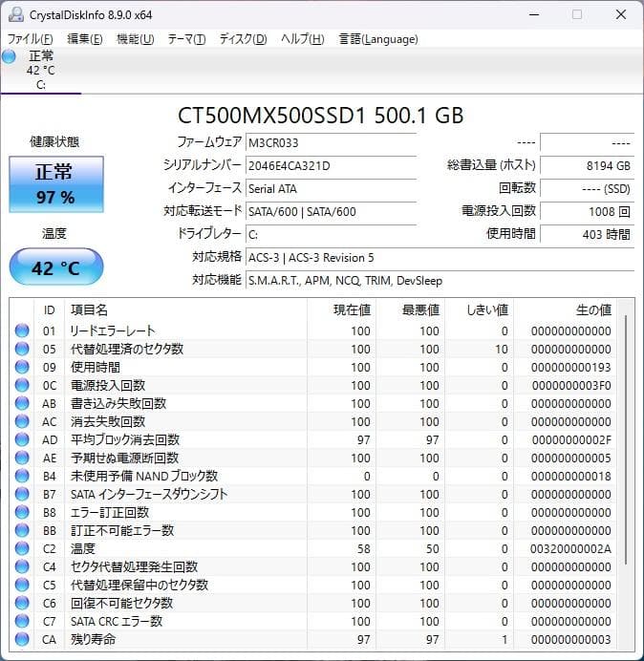Screen dimensions: 644x661
Task: Click the features field S.M.A.R.T., APM, NCQ
Action: point(440,280)
